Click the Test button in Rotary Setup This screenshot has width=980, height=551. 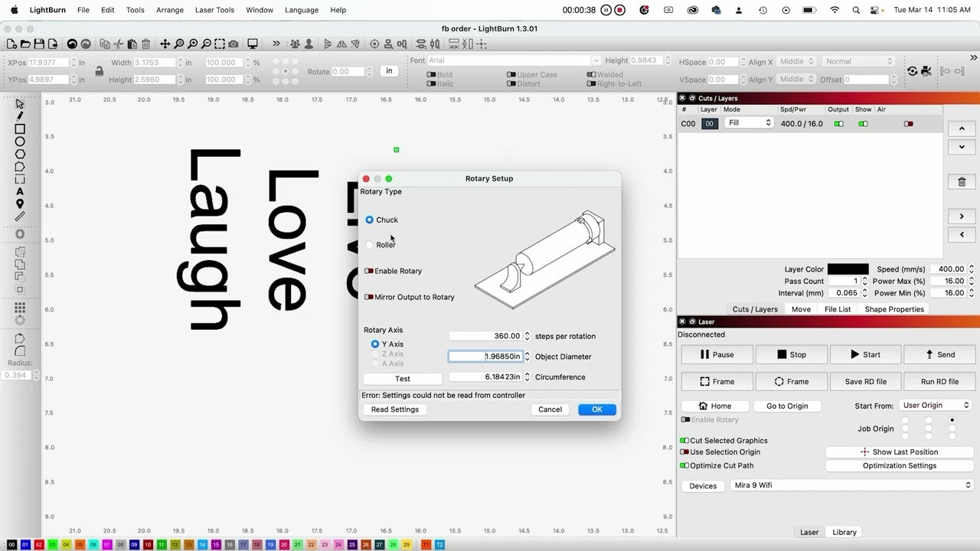point(403,379)
